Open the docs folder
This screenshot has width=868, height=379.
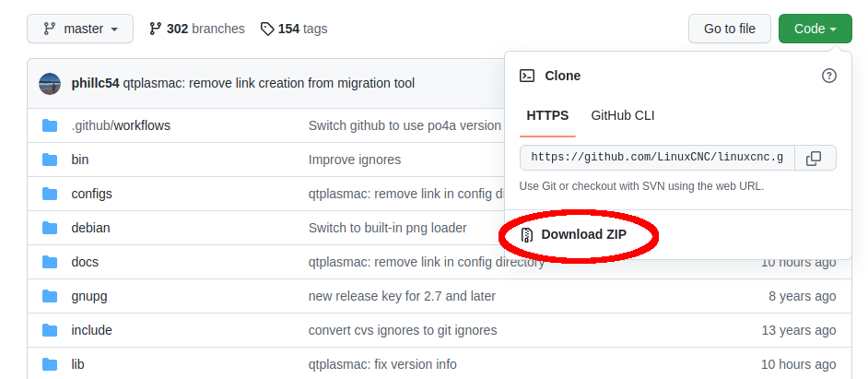(x=85, y=262)
